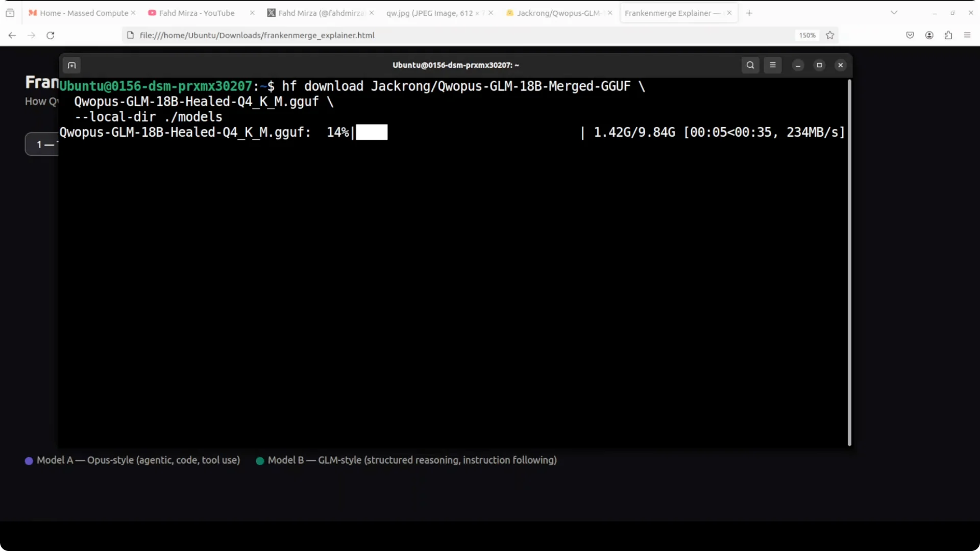The width and height of the screenshot is (980, 551).
Task: Click the terminal new tab icon
Action: click(x=72, y=65)
